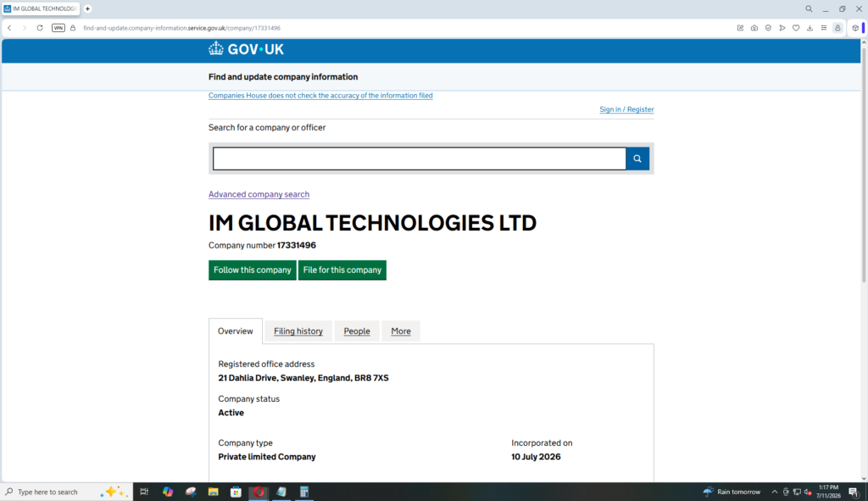The height and width of the screenshot is (501, 868).
Task: Open Microsoft Store from taskbar
Action: (236, 492)
